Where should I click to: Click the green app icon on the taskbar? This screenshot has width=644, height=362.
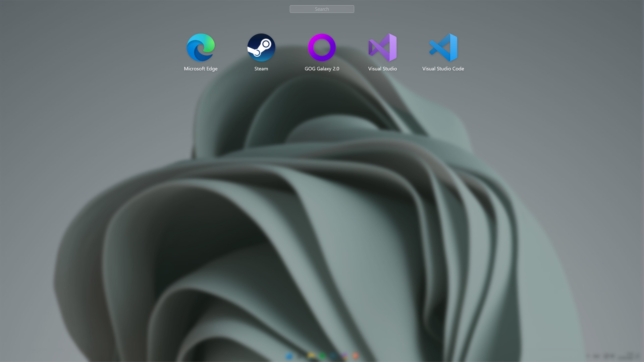[x=322, y=356]
